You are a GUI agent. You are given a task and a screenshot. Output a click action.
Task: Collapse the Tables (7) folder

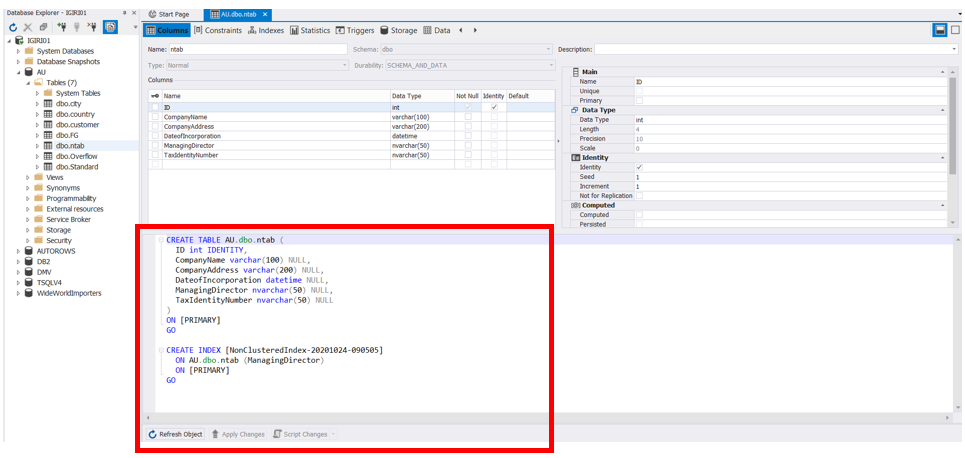(x=28, y=82)
